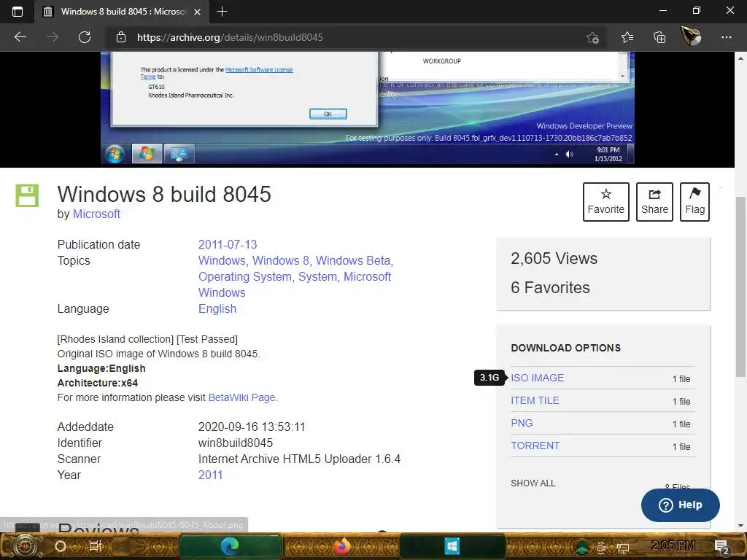Screen dimensions: 747x560
Task: Open the Microsoft Windows topic link
Action: coord(295,284)
